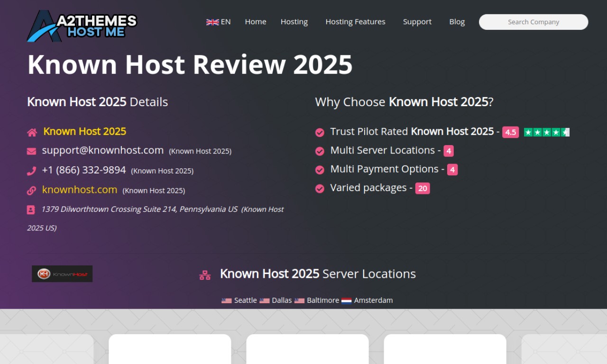Click the network icon beside Server Locations heading

coord(205,275)
